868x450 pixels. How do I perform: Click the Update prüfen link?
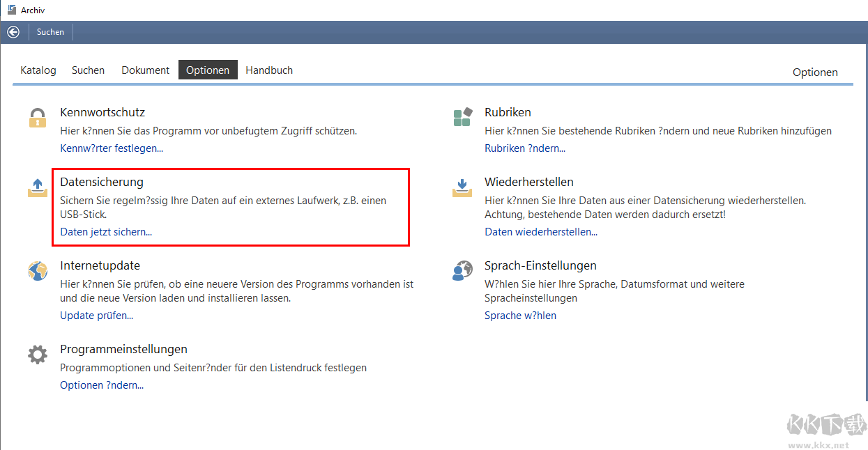tap(96, 316)
